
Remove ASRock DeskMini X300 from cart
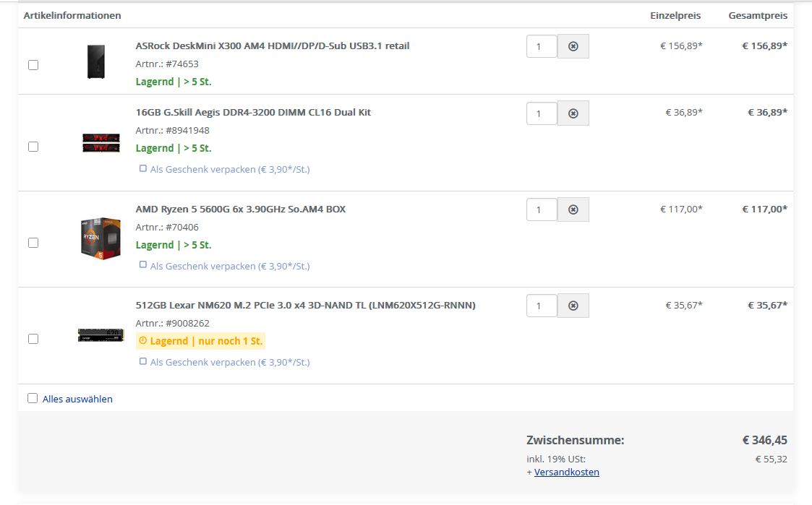[x=573, y=46]
